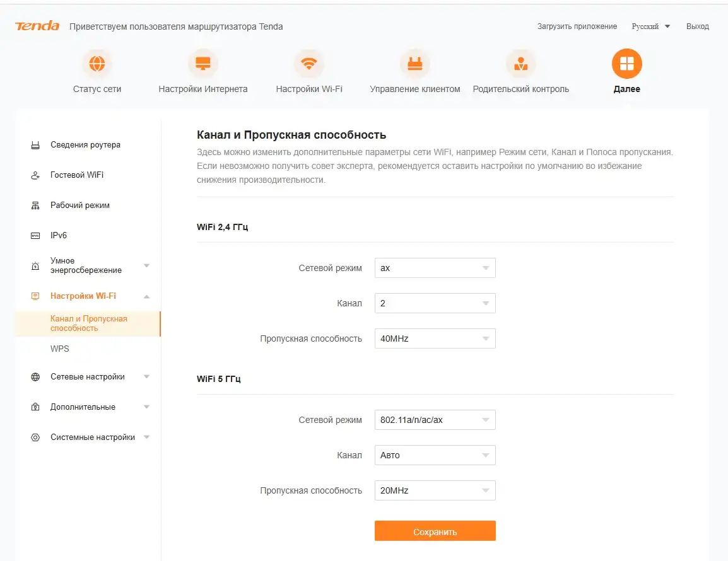Collapse Настройки Wi-Fi sidebar section
The height and width of the screenshot is (561, 728).
pyautogui.click(x=146, y=296)
